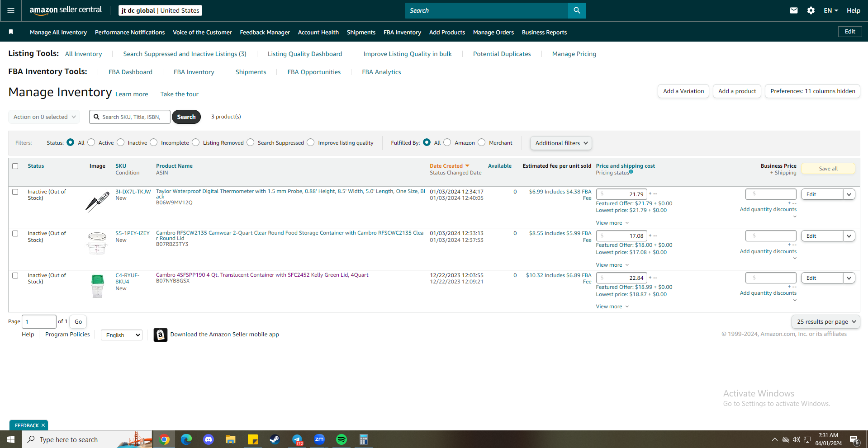Expand the Additional filters dropdown

pyautogui.click(x=561, y=143)
